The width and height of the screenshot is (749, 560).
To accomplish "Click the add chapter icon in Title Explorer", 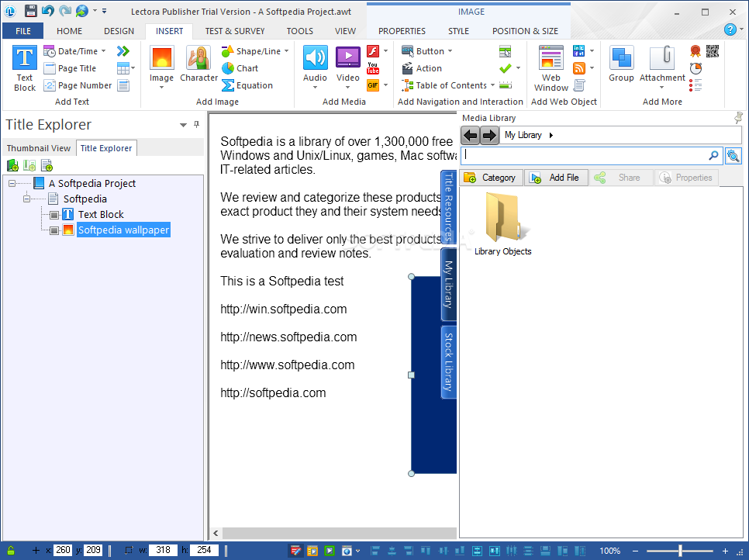I will point(12,166).
